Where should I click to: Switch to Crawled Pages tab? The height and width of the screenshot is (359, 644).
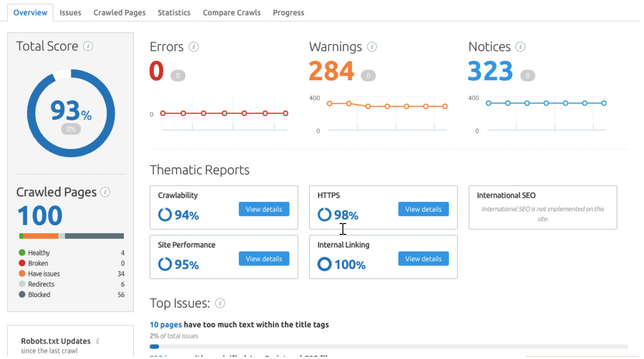119,13
